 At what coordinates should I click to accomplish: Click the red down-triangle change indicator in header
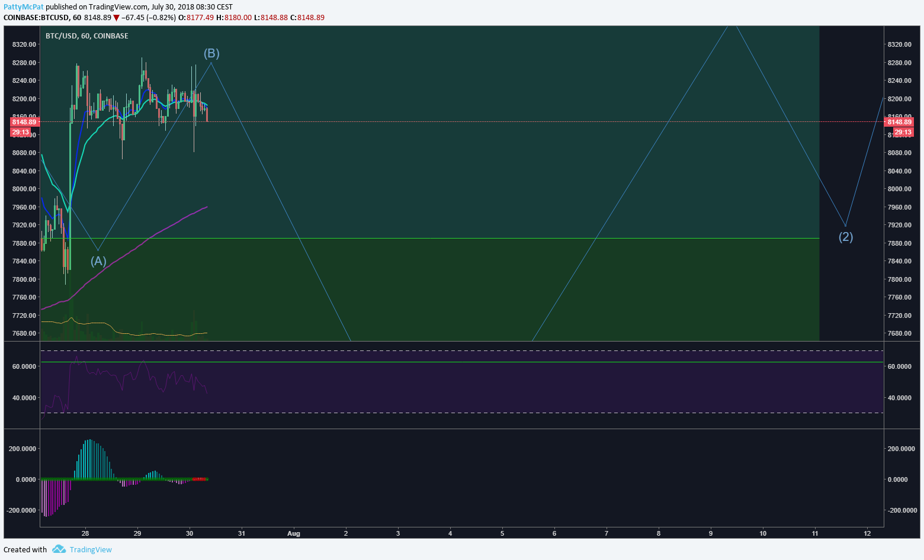pyautogui.click(x=116, y=18)
